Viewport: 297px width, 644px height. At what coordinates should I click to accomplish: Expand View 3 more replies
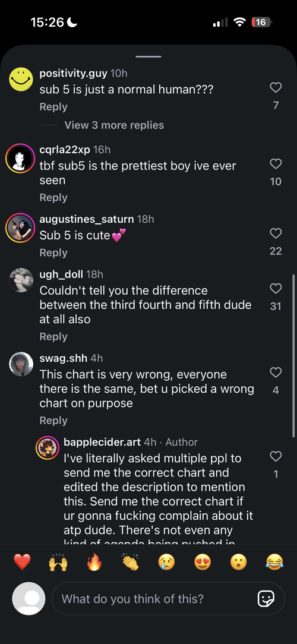pos(114,125)
